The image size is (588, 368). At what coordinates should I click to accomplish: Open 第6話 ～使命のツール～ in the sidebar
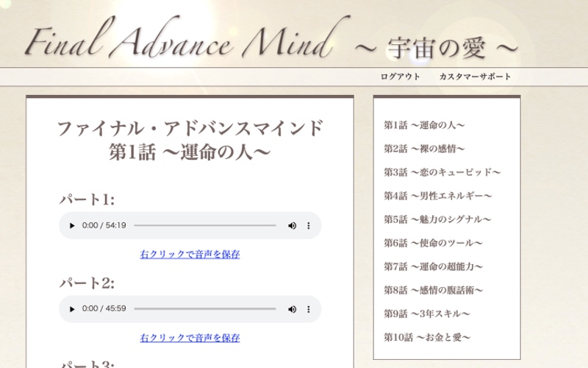tap(433, 243)
